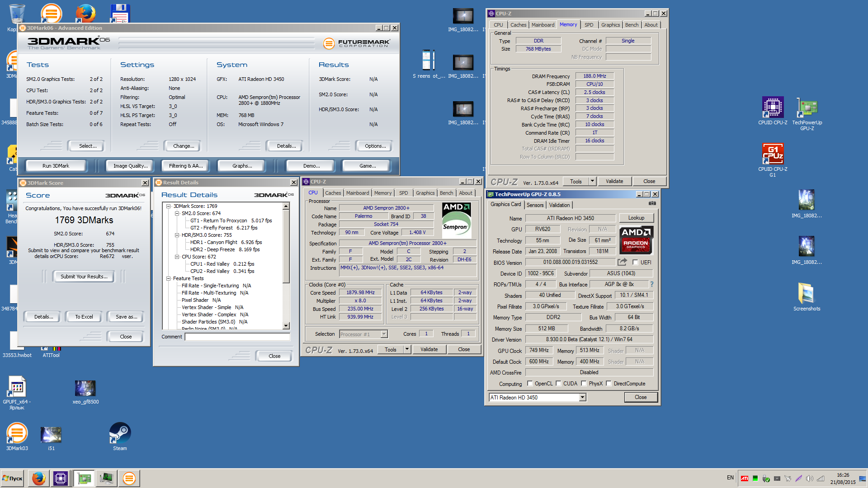Screen dimensions: 868x488
Task: Open the Screenshots folder on the desktop
Action: pyautogui.click(x=807, y=297)
